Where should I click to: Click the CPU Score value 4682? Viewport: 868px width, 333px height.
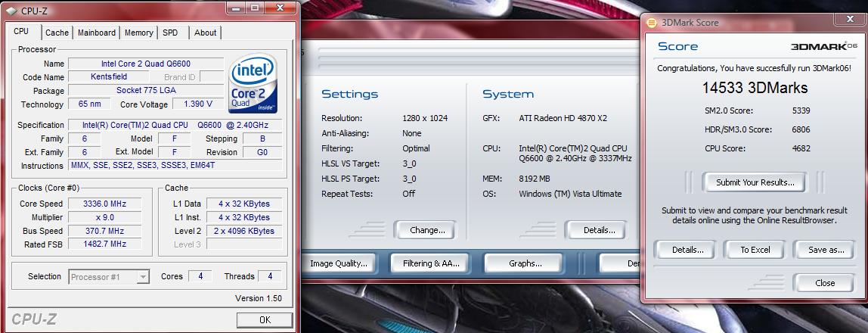tap(801, 148)
